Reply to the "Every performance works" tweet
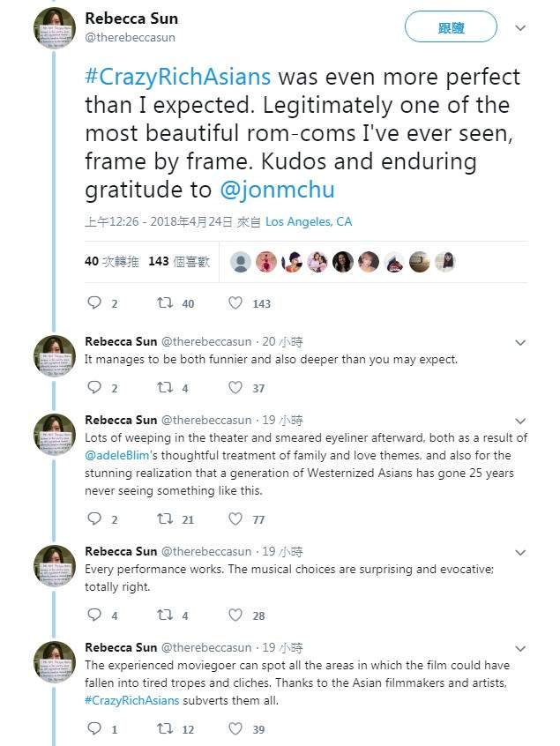The width and height of the screenshot is (560, 746). (x=95, y=615)
